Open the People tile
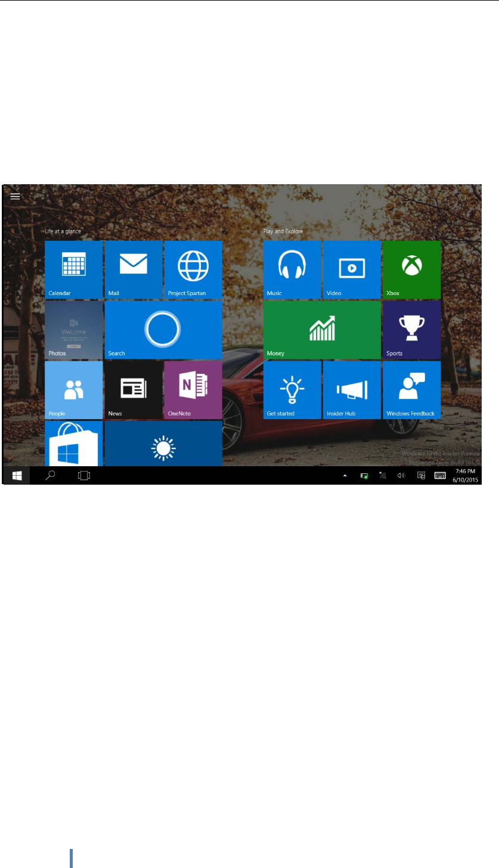The width and height of the screenshot is (499, 868). (74, 390)
